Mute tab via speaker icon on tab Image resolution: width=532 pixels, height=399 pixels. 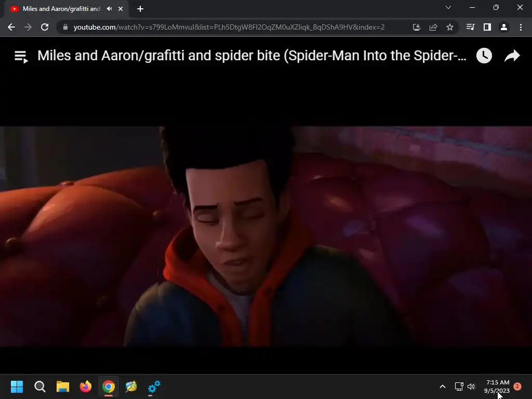pos(109,9)
